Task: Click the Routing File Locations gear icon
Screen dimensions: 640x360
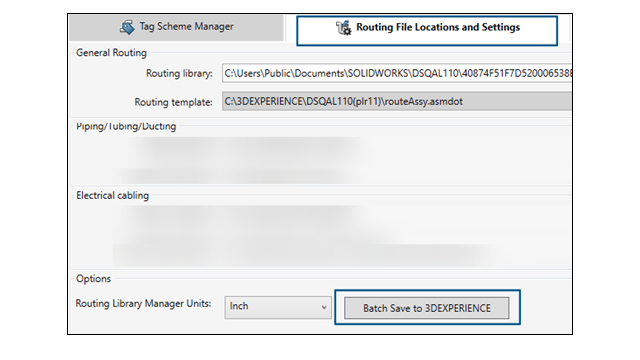Action: pyautogui.click(x=343, y=28)
